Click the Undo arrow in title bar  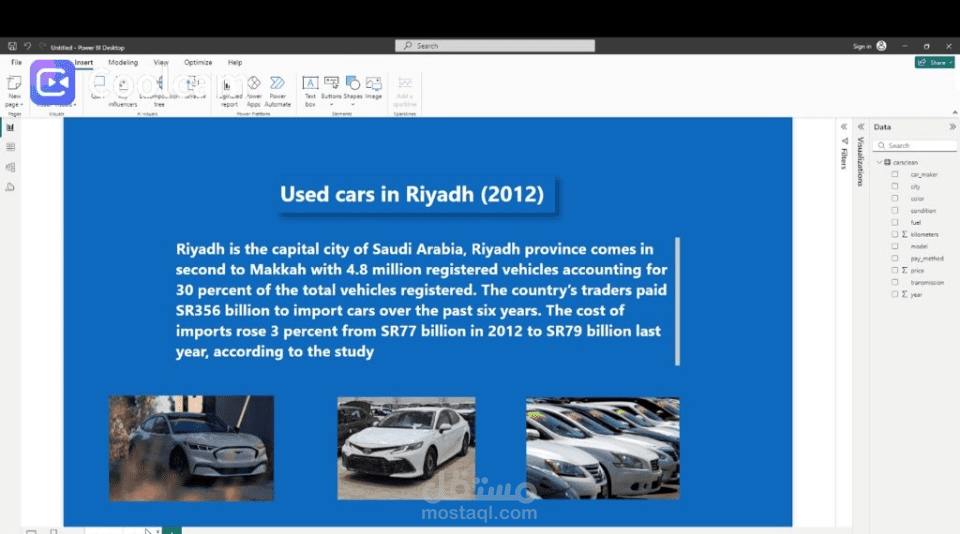click(x=28, y=47)
